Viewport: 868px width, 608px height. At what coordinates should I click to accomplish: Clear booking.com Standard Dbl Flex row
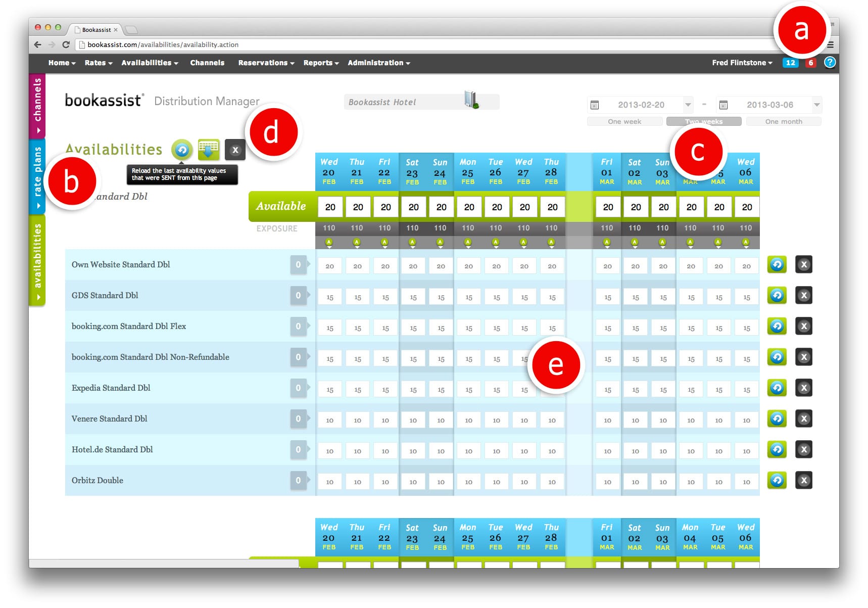click(x=804, y=326)
